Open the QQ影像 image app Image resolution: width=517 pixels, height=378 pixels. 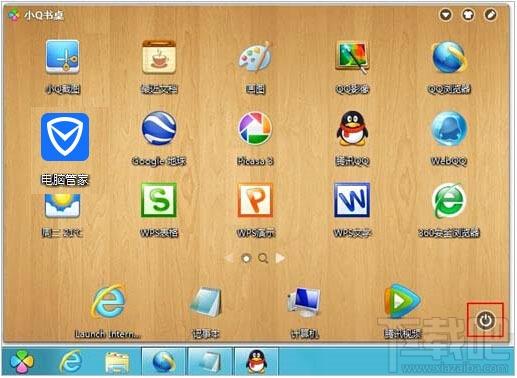tap(352, 57)
